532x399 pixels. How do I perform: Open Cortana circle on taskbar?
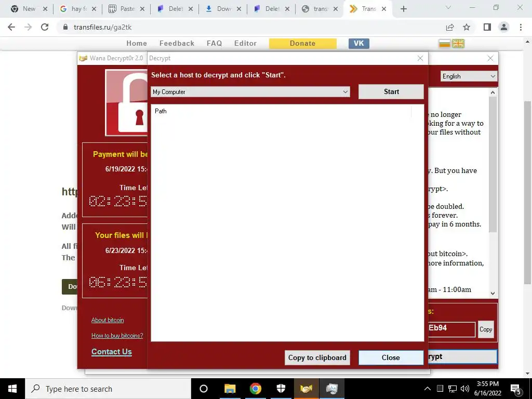204,389
